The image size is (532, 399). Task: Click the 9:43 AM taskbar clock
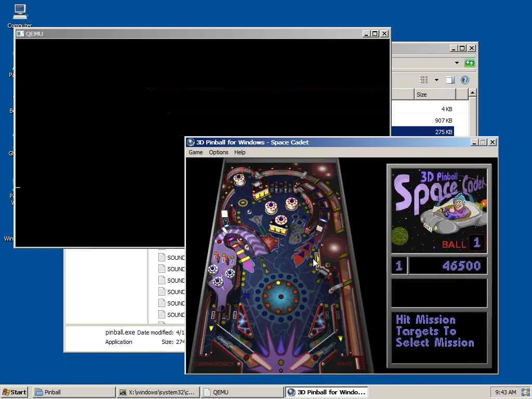click(506, 392)
